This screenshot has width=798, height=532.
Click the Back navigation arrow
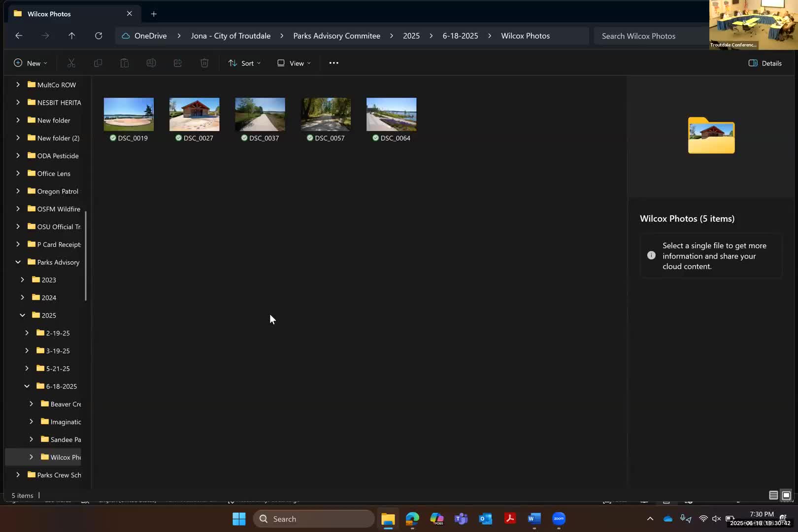click(19, 36)
